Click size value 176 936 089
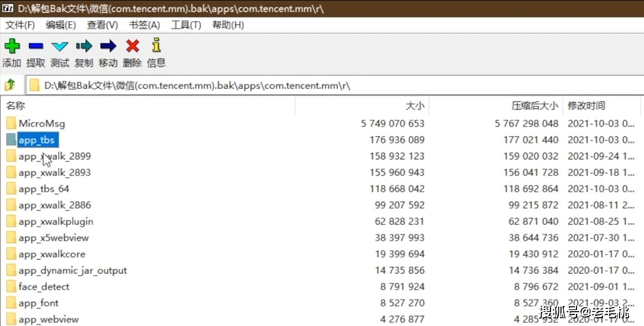Viewport: 644px width, 326px height. tap(397, 140)
